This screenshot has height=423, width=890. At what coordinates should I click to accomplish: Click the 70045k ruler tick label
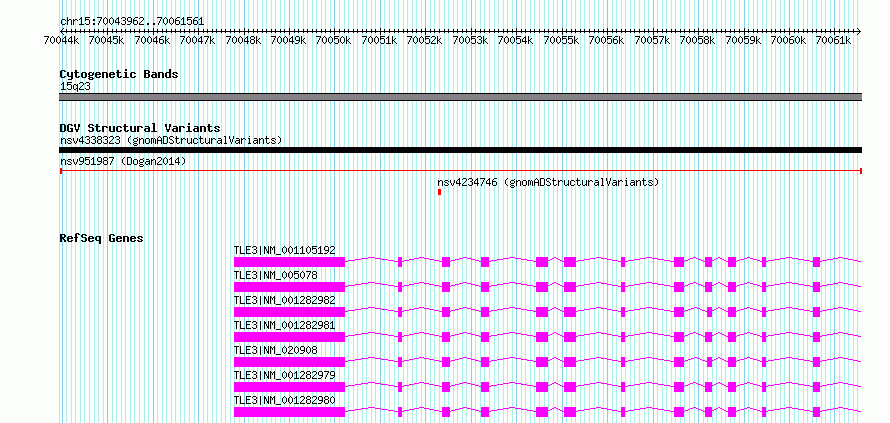[106, 40]
